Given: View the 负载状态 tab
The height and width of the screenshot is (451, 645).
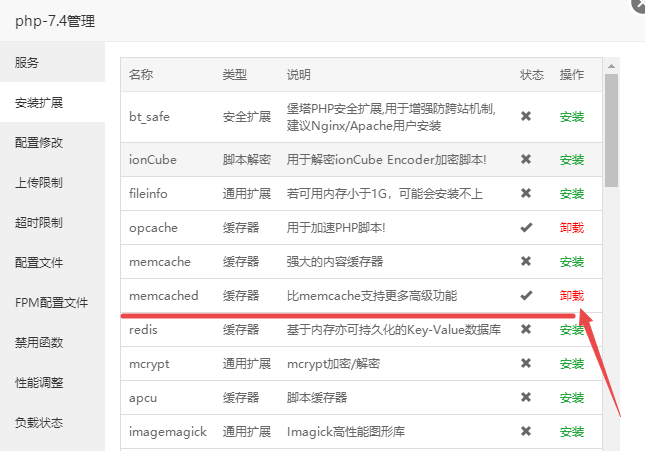Looking at the screenshot, I should point(52,422).
